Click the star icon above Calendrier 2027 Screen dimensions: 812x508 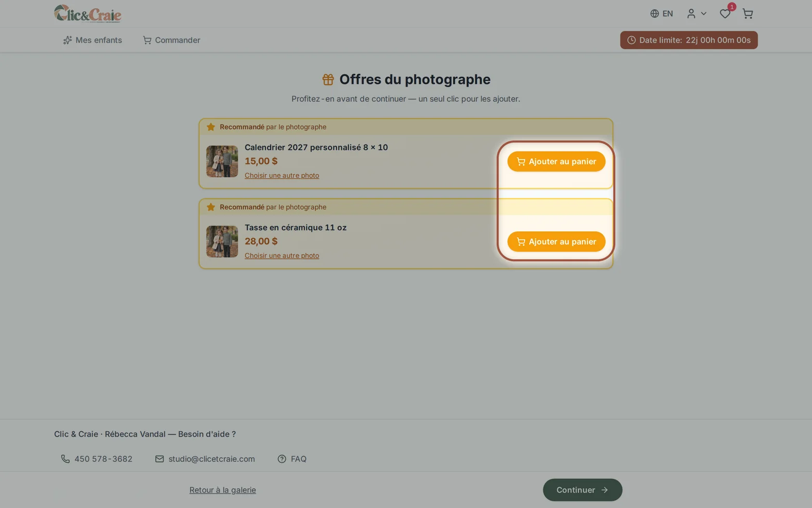coord(211,127)
